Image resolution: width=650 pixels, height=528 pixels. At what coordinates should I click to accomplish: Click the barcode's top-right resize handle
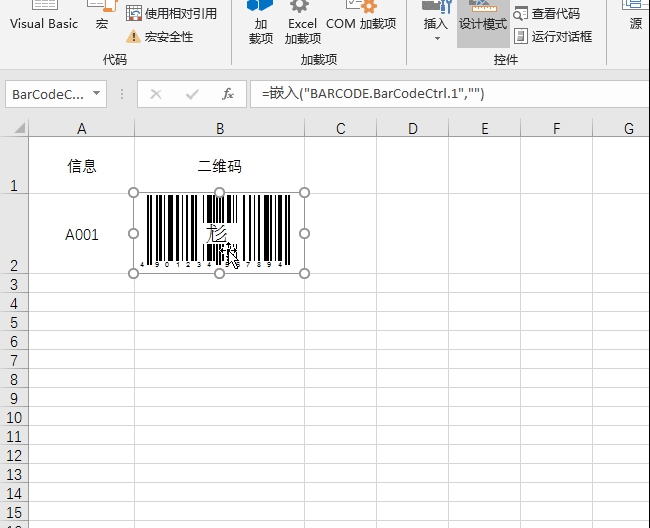[304, 192]
